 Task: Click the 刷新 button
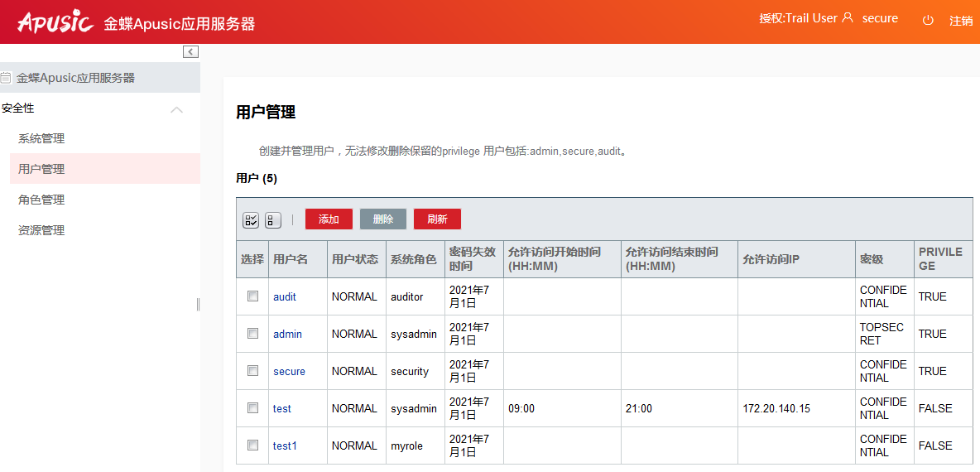coord(437,219)
